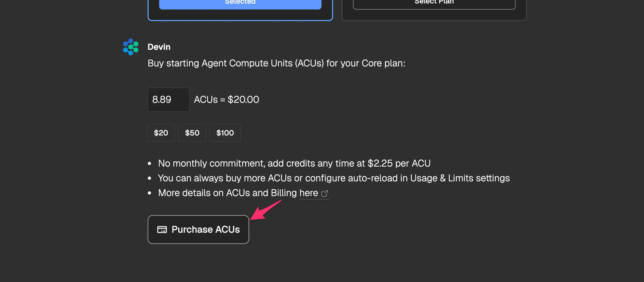Open the 'here' billing details link
This screenshot has width=644, height=282.
309,193
